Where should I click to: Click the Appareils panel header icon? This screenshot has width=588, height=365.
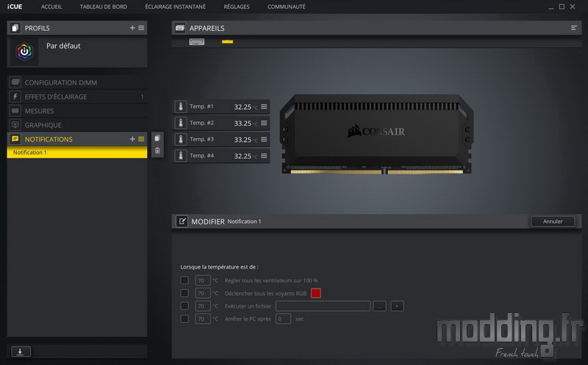(180, 28)
